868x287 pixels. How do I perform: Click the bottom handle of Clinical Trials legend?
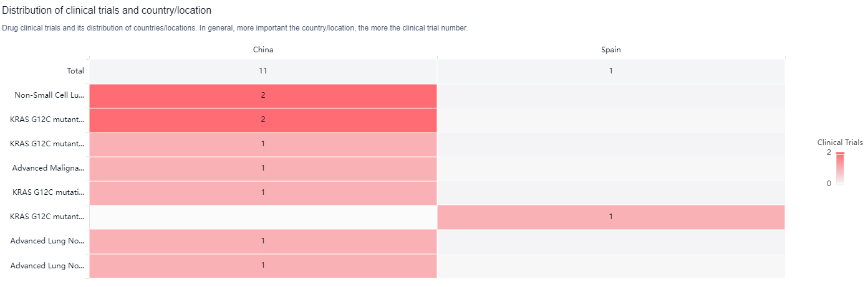coord(840,184)
